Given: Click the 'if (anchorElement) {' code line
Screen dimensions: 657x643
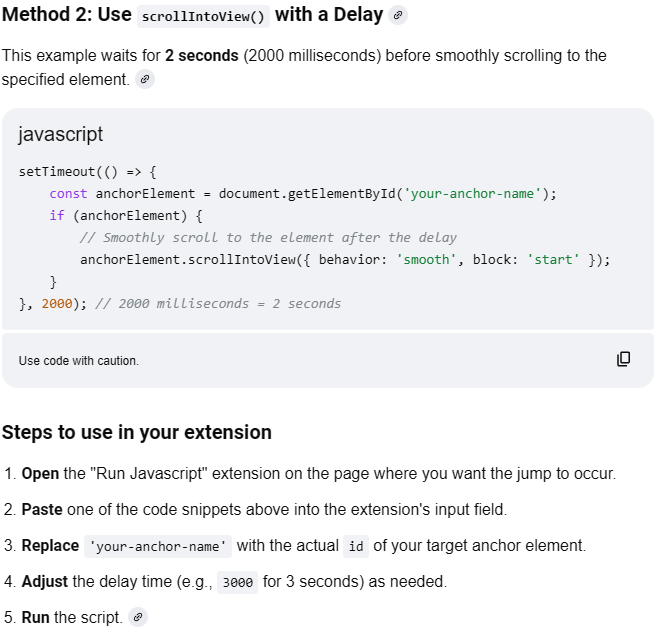Looking at the screenshot, I should tap(126, 215).
